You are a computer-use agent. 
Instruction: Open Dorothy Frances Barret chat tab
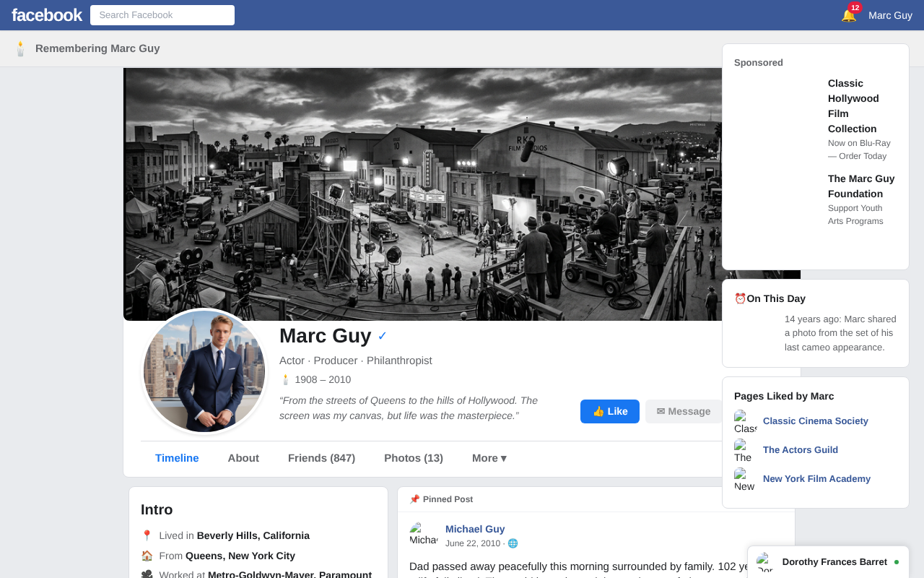(828, 562)
